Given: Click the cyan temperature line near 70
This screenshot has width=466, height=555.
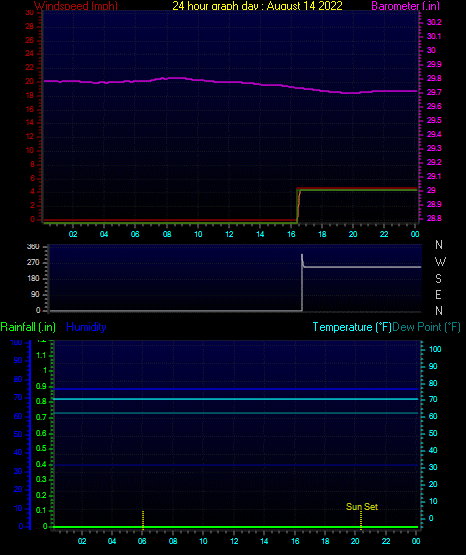Looking at the screenshot, I should click(x=235, y=399).
